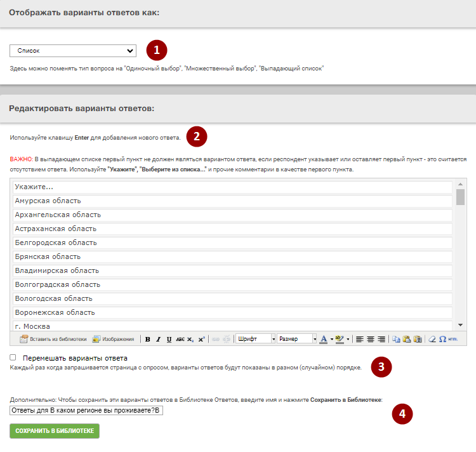
Task: Click the eraser remove-formatting icon
Action: pyautogui.click(x=432, y=339)
